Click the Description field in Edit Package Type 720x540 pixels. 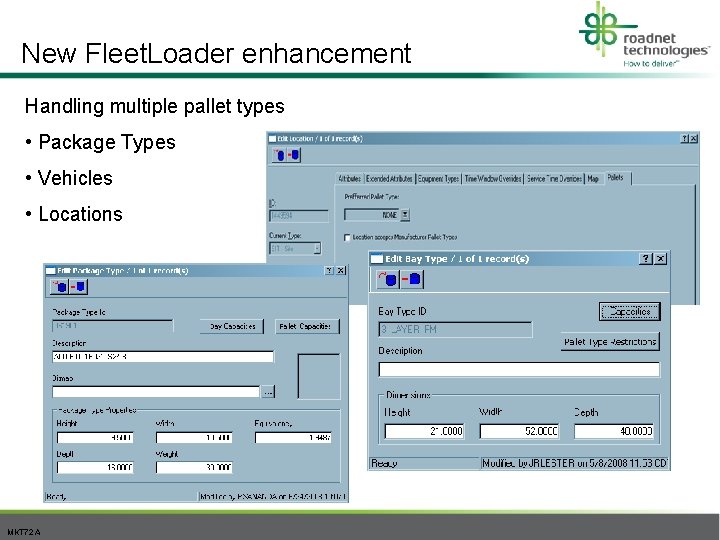point(163,356)
